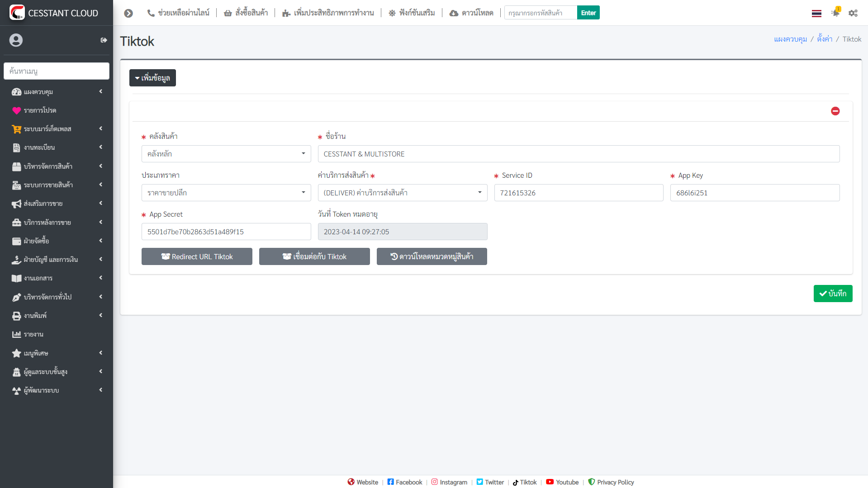Screen dimensions: 868x488
Task: Click the radiation icon for ผู้พัฒนาระบบ
Action: [16, 390]
